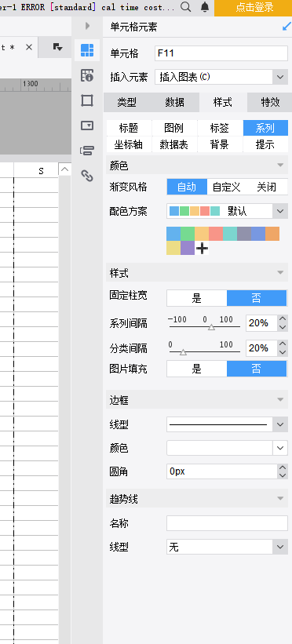
Task: Select the 坐标轴 style section
Action: click(x=129, y=144)
